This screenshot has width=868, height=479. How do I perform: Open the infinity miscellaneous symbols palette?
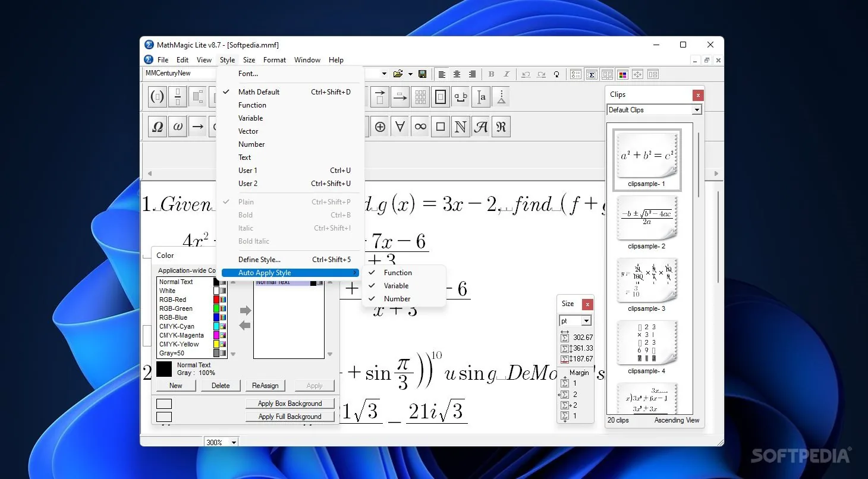tap(420, 127)
